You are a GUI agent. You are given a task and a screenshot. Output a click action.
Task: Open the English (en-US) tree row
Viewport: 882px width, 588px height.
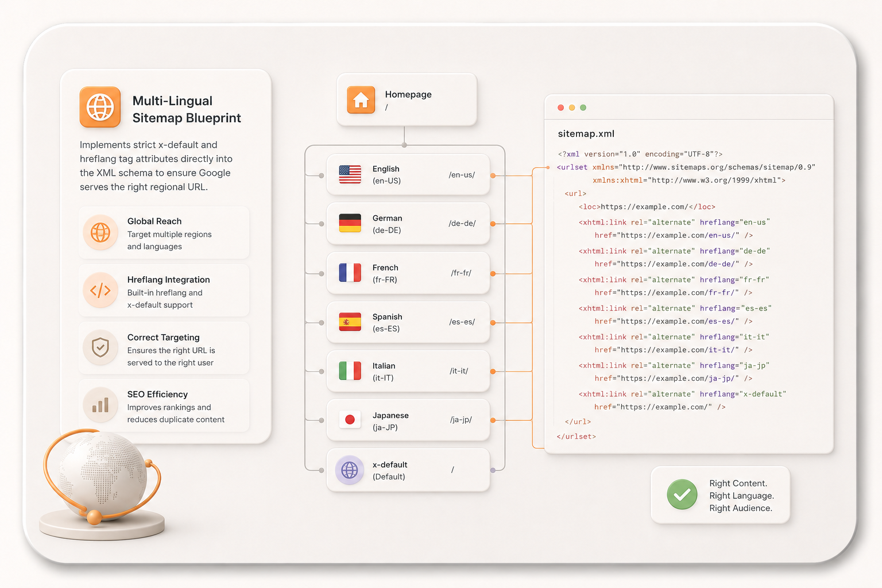pyautogui.click(x=408, y=175)
